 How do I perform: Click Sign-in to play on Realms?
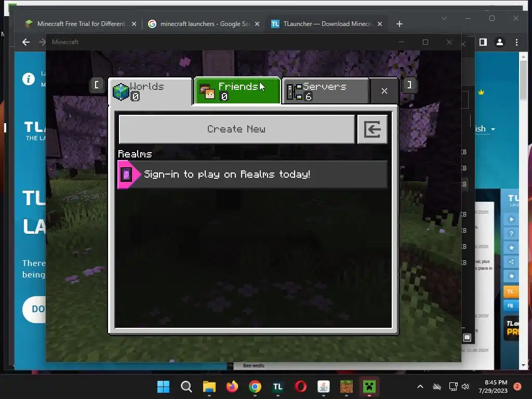252,175
